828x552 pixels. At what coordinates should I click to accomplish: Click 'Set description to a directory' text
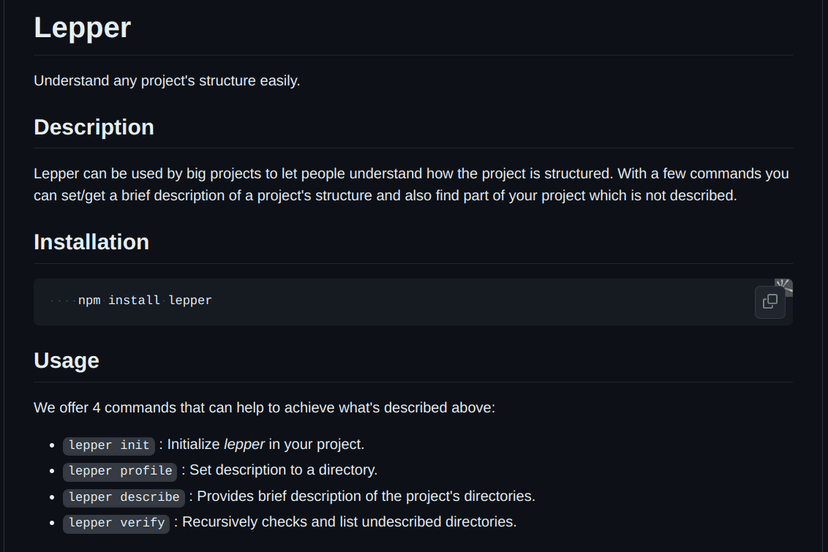(284, 470)
